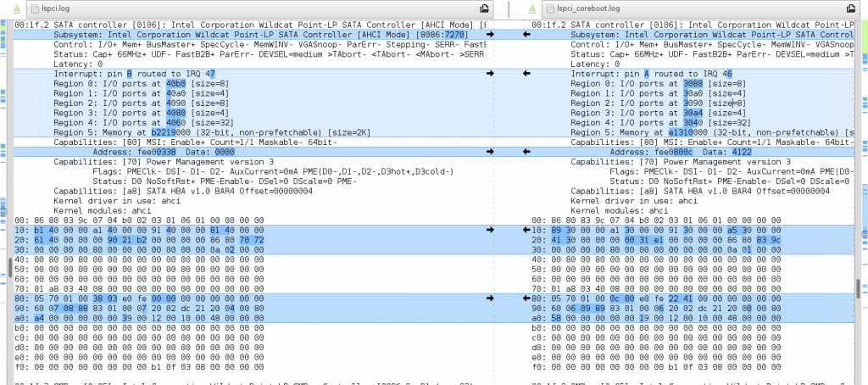Click right hex row starting '90: 60 06 09 89'
This screenshot has height=385, width=868.
(657, 308)
